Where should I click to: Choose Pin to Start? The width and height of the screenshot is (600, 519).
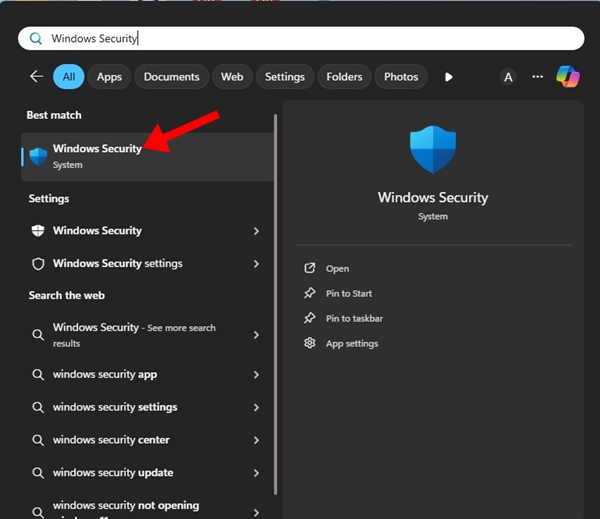pos(349,294)
